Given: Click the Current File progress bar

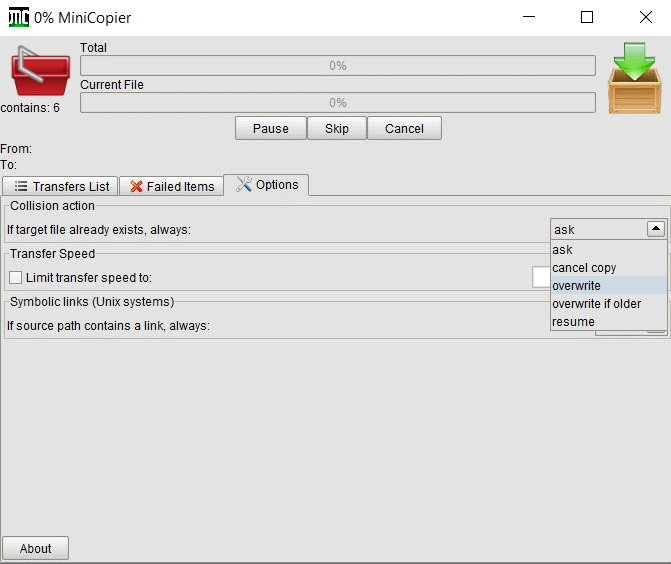Looking at the screenshot, I should coord(338,103).
